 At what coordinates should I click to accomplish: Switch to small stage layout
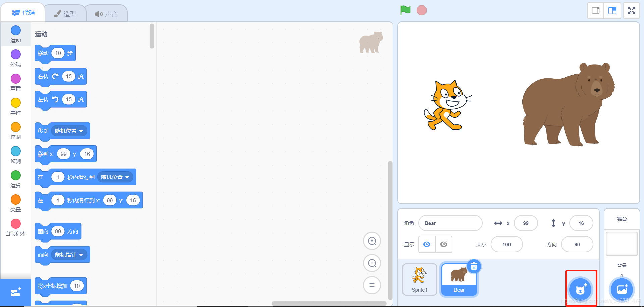(596, 11)
